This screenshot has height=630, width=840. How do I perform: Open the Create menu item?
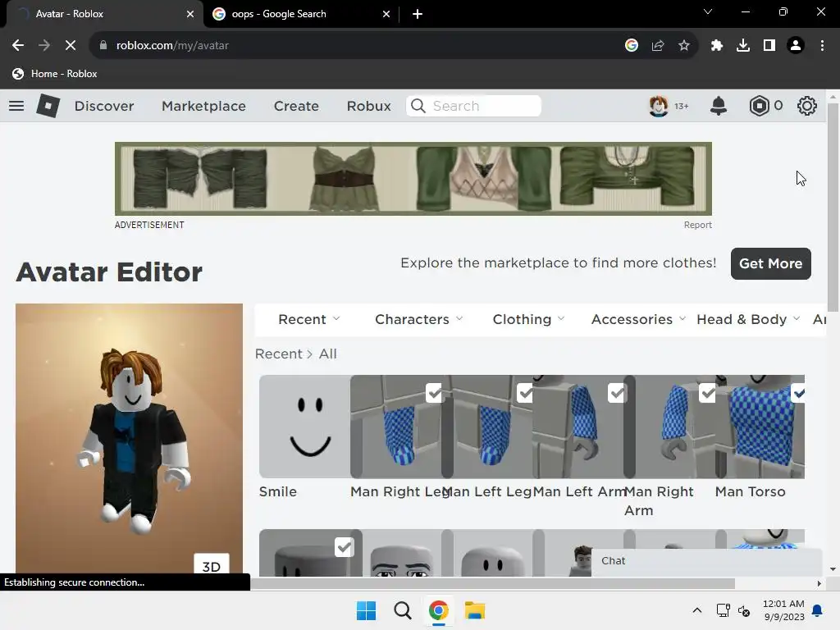296,106
